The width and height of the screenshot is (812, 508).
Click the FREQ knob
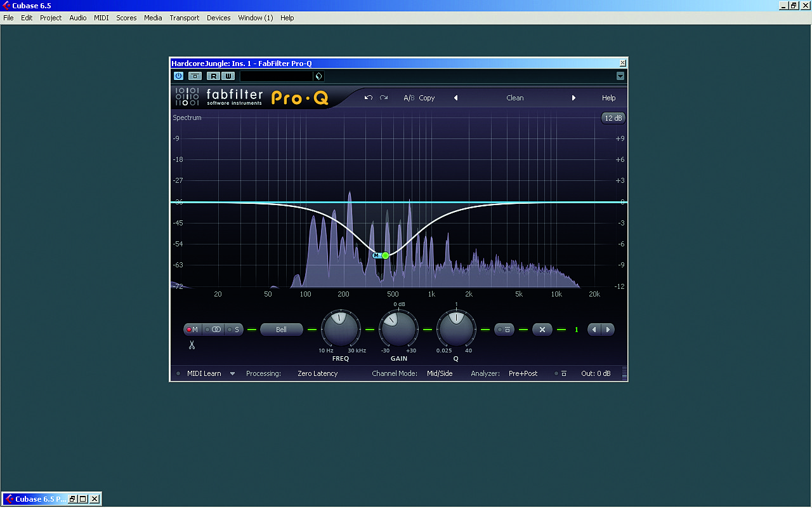(x=341, y=329)
